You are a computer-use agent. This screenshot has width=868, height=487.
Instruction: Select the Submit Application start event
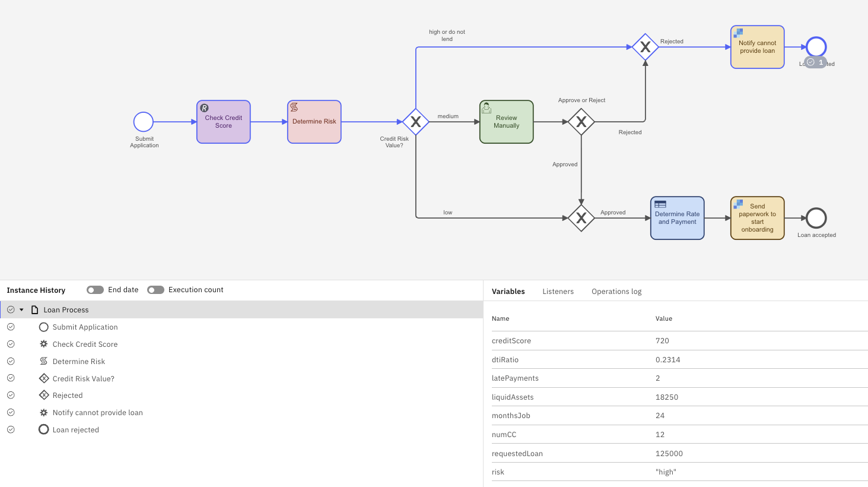(143, 122)
